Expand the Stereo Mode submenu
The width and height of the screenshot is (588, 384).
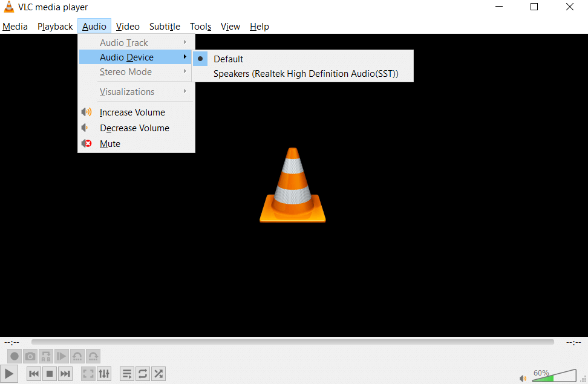click(x=125, y=72)
